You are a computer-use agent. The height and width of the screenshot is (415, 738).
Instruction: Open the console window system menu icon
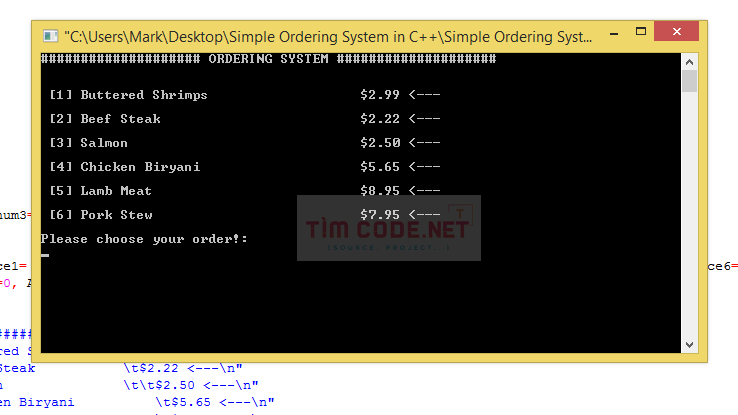pyautogui.click(x=50, y=36)
